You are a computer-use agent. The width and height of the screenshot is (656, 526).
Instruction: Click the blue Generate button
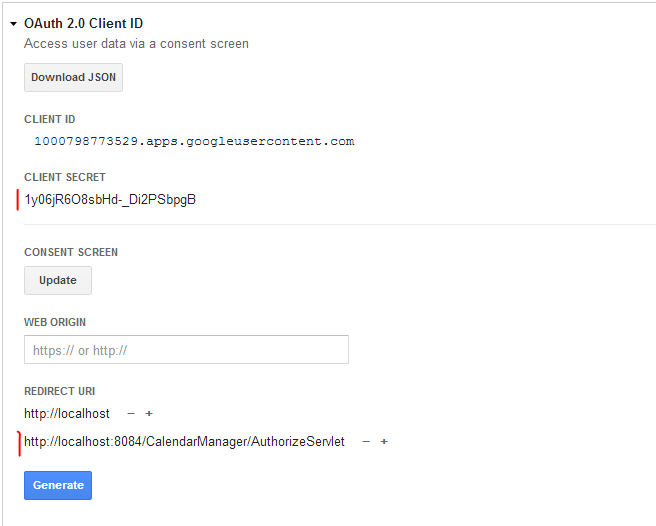pos(58,485)
